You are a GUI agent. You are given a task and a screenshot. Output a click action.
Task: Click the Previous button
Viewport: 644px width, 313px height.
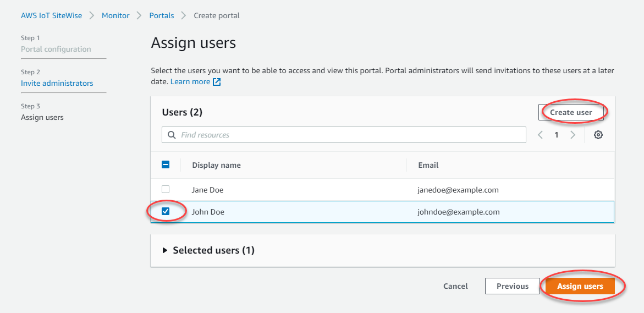[x=512, y=286]
